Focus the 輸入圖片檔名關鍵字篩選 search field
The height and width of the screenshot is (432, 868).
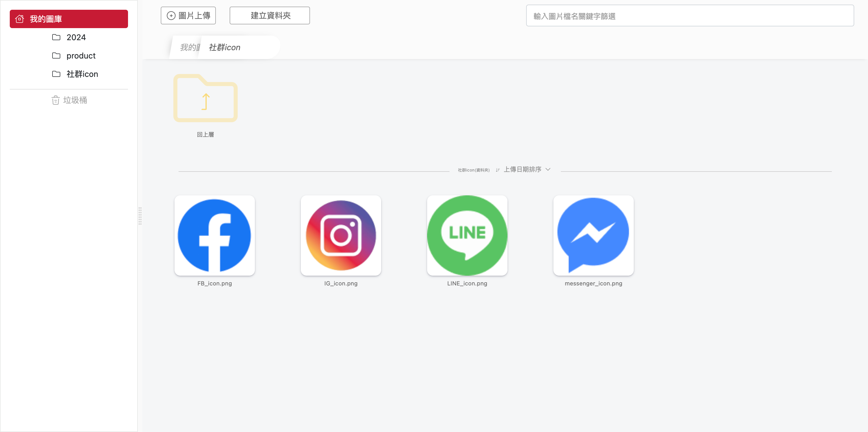click(690, 16)
